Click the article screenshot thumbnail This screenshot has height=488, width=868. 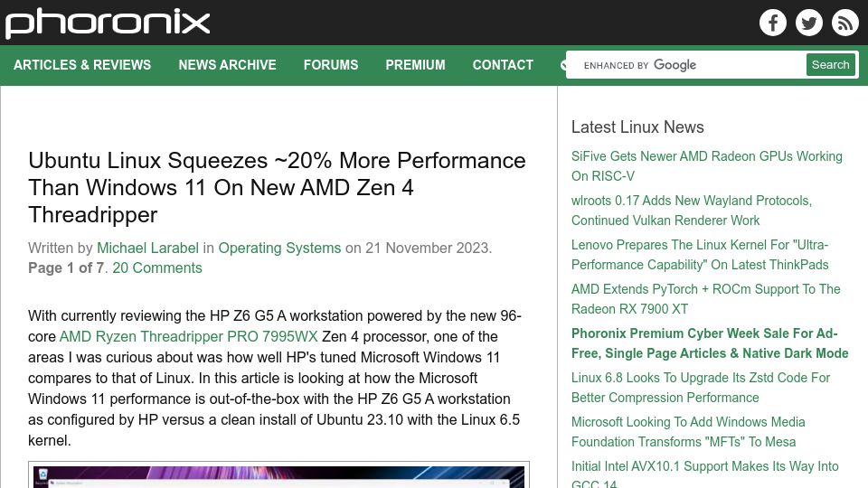[279, 474]
